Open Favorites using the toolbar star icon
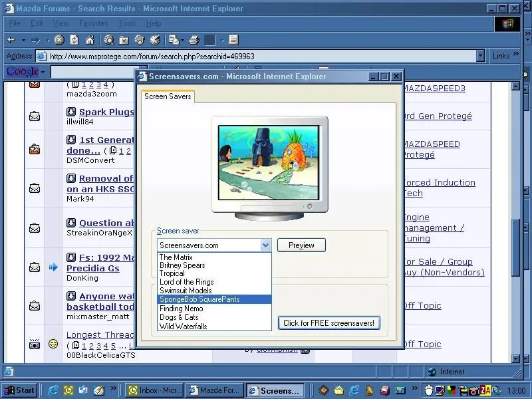 125,40
